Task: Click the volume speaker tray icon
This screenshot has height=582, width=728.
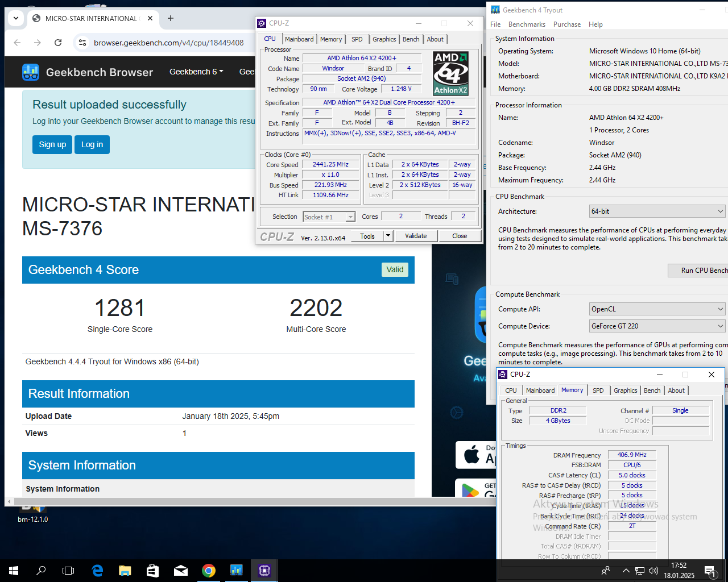Action: [x=653, y=571]
